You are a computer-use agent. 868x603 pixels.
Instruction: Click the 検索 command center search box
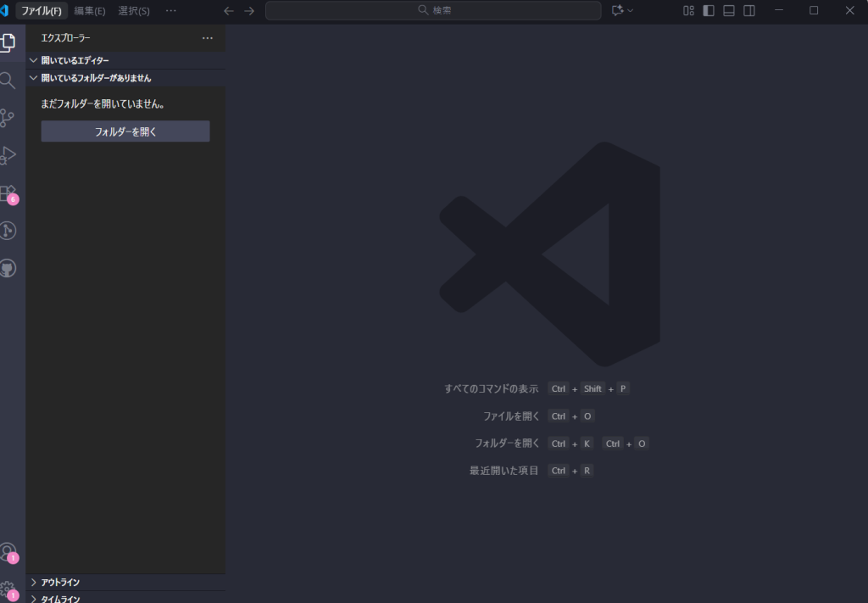434,10
